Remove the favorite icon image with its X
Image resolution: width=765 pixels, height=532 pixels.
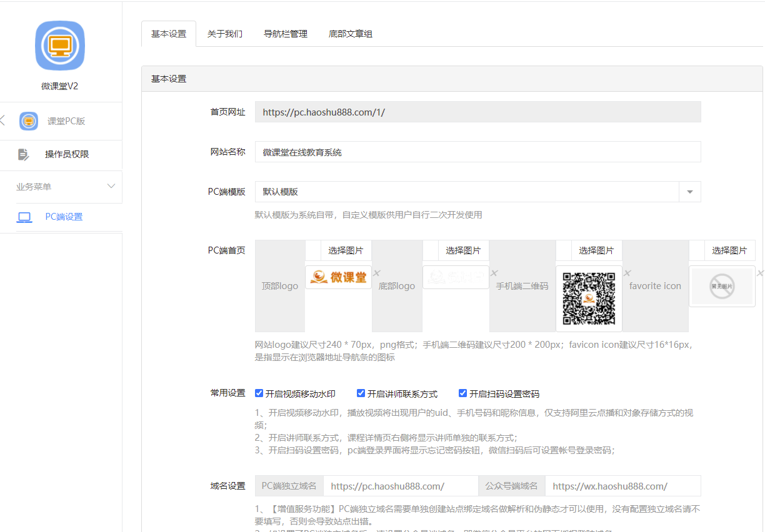tap(760, 273)
